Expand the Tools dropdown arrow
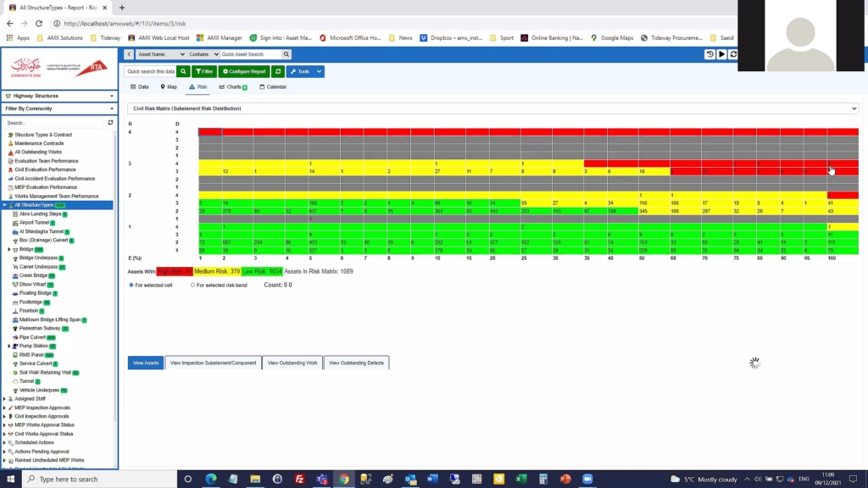 tap(319, 72)
